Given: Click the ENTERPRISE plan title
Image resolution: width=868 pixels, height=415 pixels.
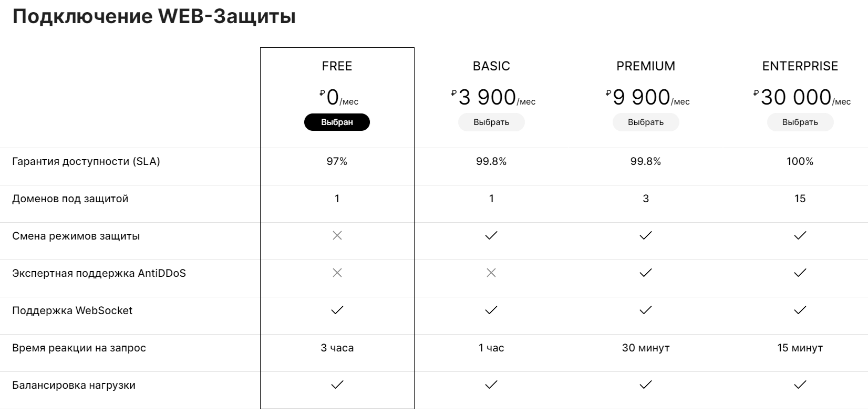Looking at the screenshot, I should pyautogui.click(x=800, y=66).
